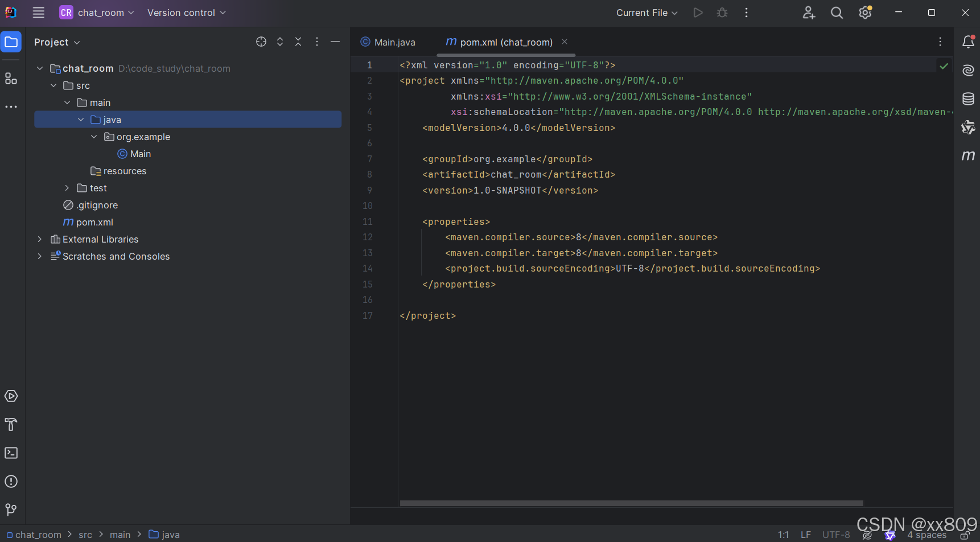Screen dimensions: 980x542
Task: Open more run actions menu
Action: click(x=746, y=13)
